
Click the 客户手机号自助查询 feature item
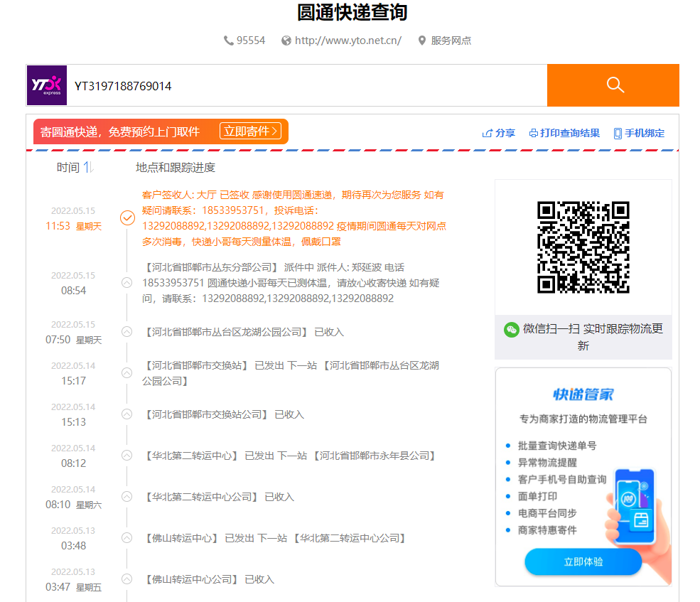(x=561, y=480)
